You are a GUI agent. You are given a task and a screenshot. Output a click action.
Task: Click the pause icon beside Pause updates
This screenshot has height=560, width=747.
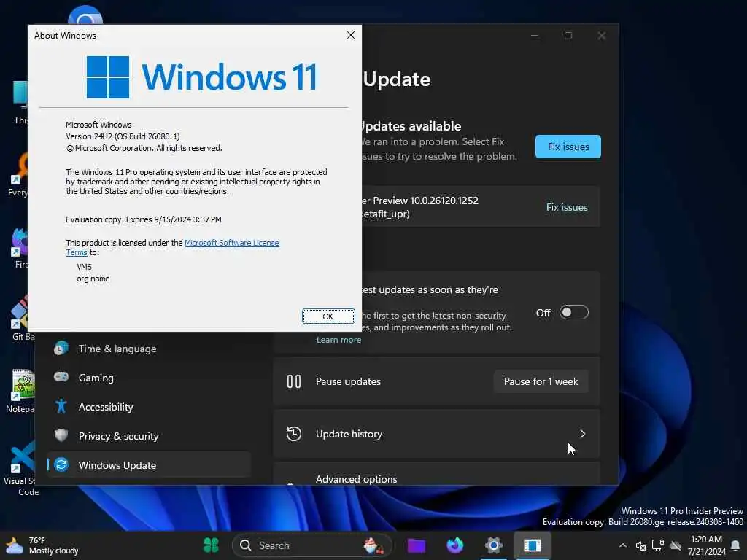pyautogui.click(x=294, y=381)
